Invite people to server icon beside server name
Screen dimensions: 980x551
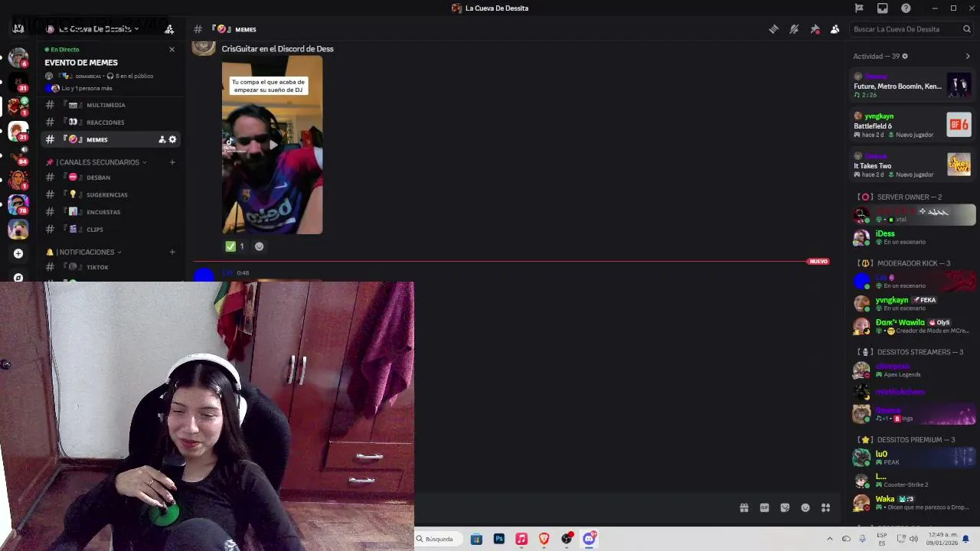tap(169, 29)
